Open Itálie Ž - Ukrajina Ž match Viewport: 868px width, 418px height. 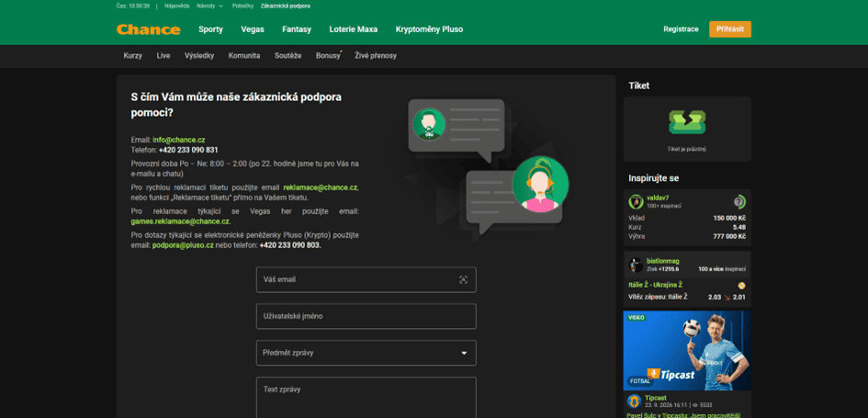point(656,285)
